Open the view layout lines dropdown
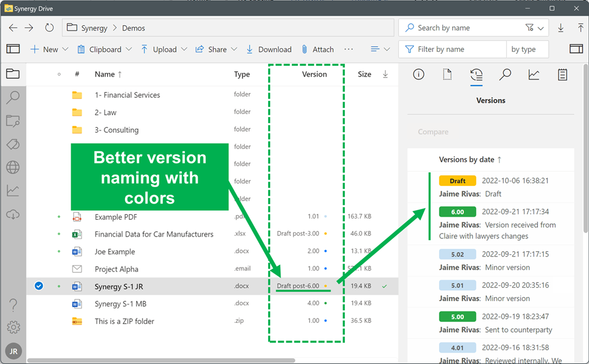The width and height of the screenshot is (589, 364). [380, 49]
